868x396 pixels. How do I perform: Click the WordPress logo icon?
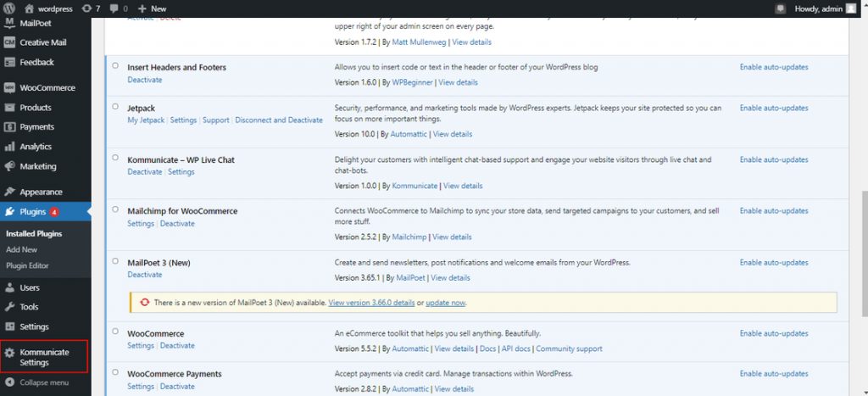(x=9, y=8)
